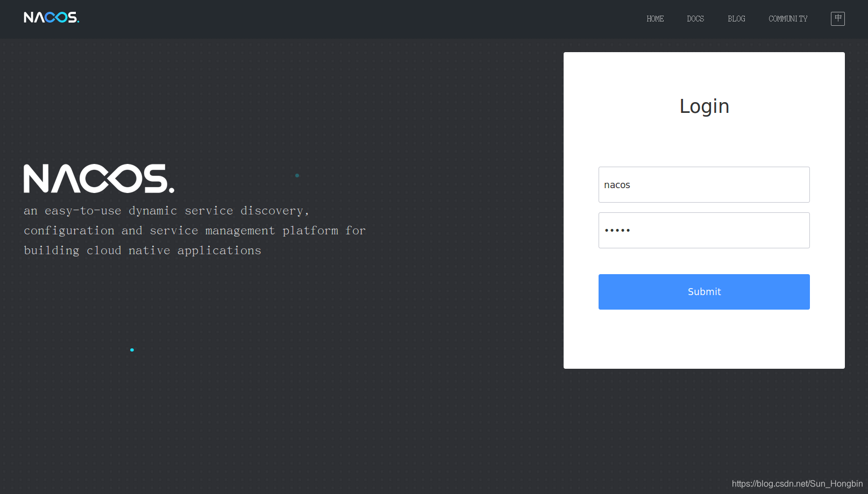The image size is (868, 494).
Task: Open the COMMUNITY menu item
Action: (x=788, y=19)
